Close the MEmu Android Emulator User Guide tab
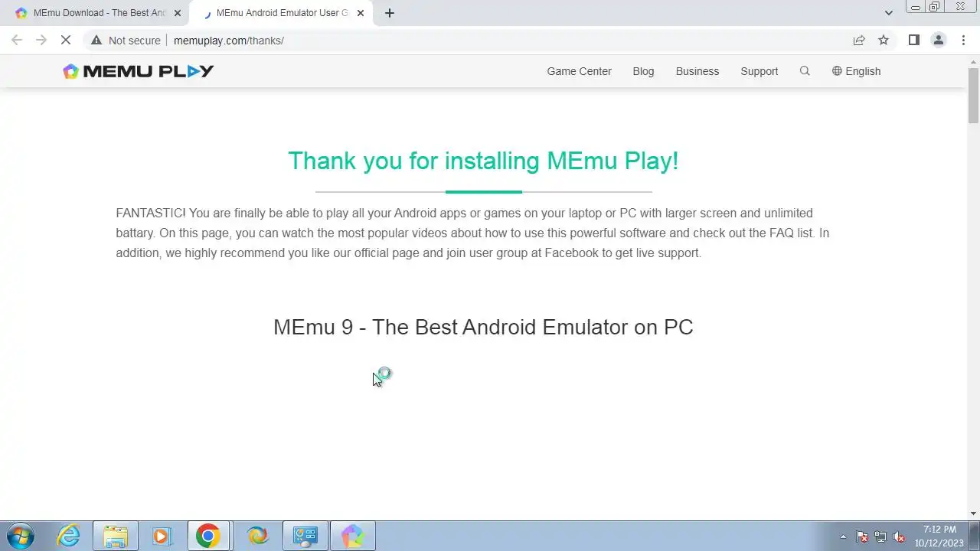Viewport: 980px width, 551px height. pyautogui.click(x=360, y=13)
